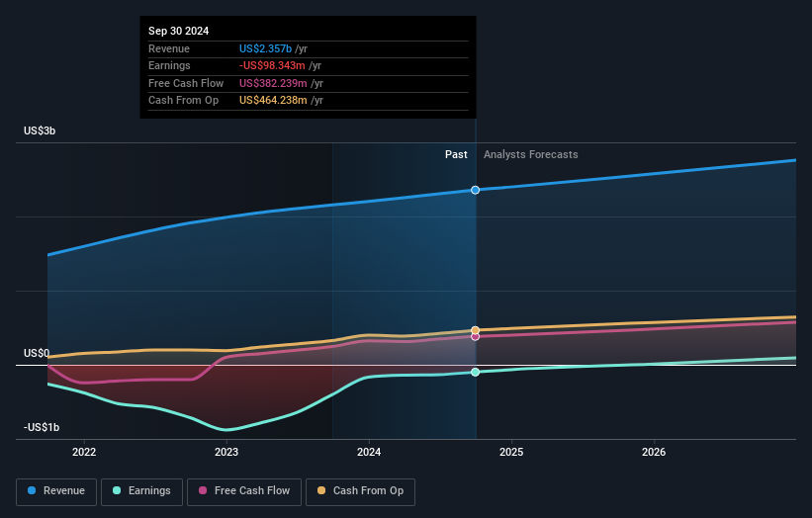Click the 2023 x-axis label

pyautogui.click(x=226, y=452)
